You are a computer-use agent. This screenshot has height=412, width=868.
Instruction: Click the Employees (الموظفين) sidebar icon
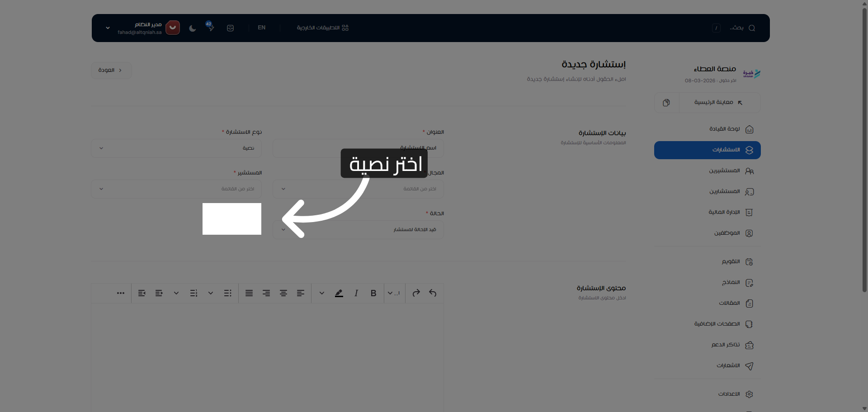point(749,233)
